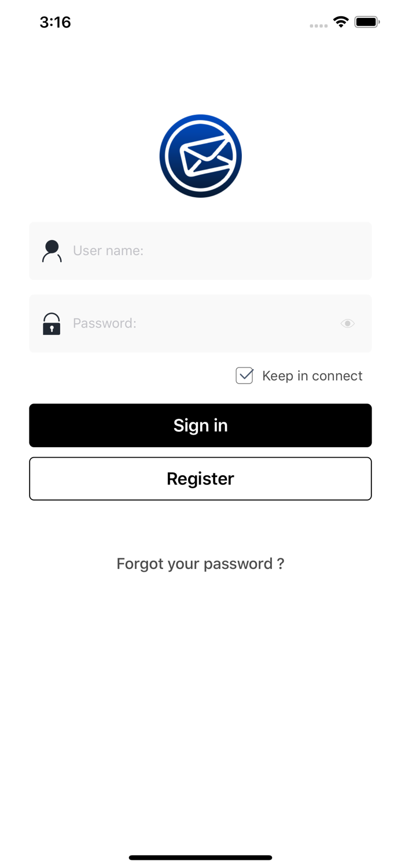Open Forgot your password link

200,563
